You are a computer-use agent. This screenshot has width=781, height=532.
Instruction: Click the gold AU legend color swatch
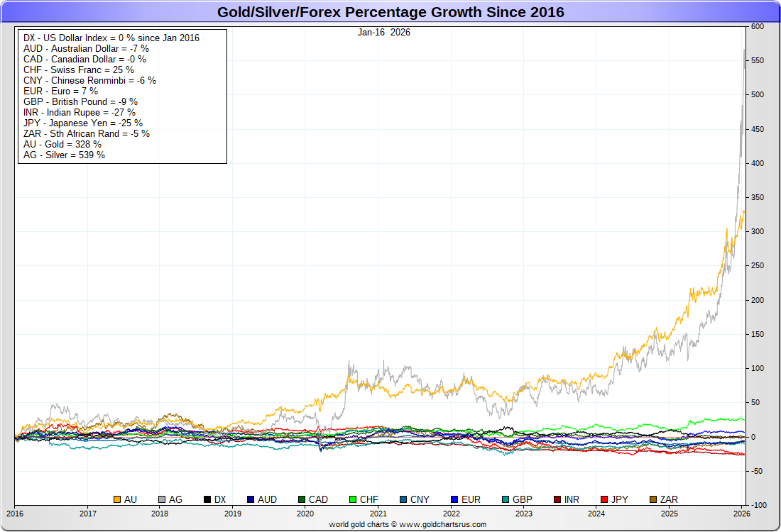(x=117, y=500)
